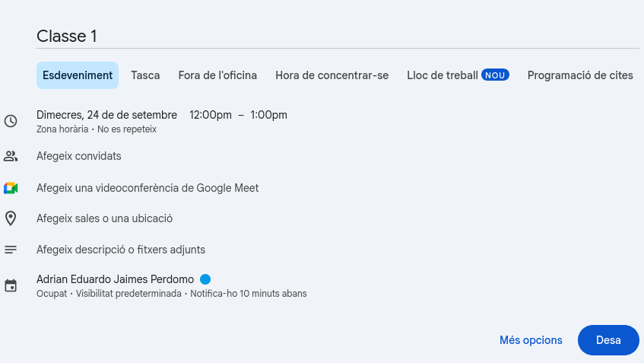The height and width of the screenshot is (363, 644).
Task: Select the Esdeveniment tab
Action: click(78, 75)
